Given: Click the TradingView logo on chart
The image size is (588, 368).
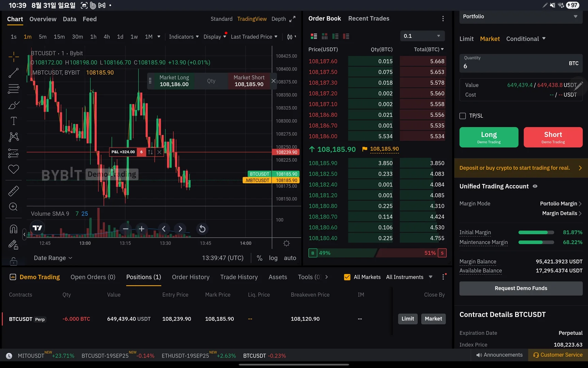Looking at the screenshot, I should (x=37, y=228).
